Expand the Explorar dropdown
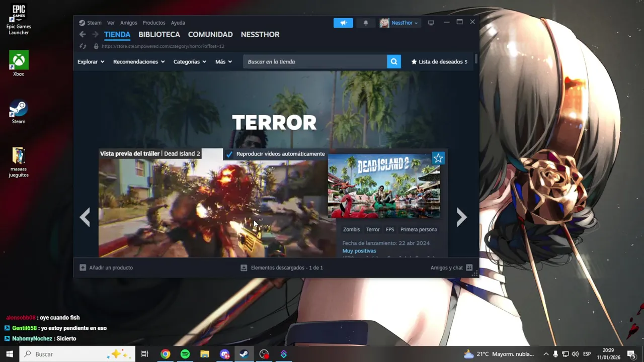 [x=91, y=62]
